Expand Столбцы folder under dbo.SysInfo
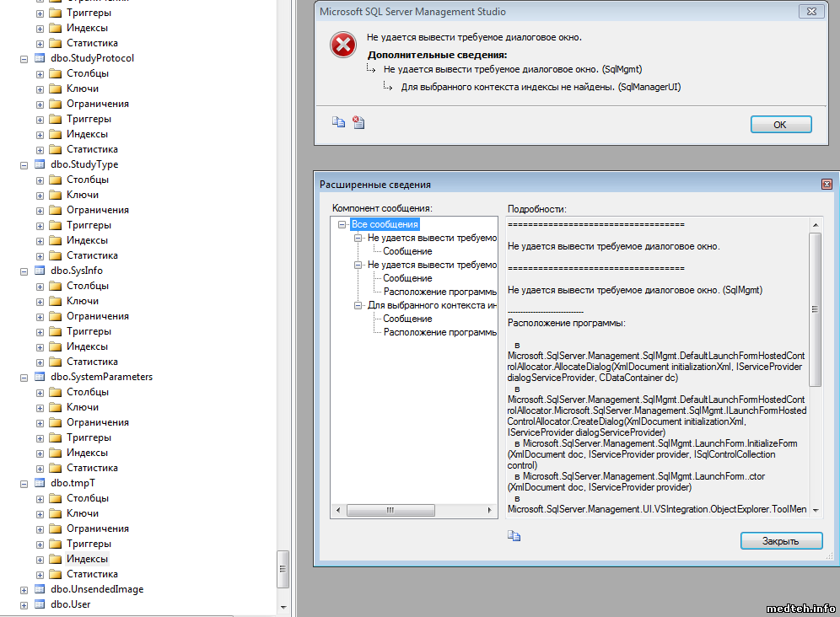This screenshot has width=840, height=617. (x=40, y=286)
